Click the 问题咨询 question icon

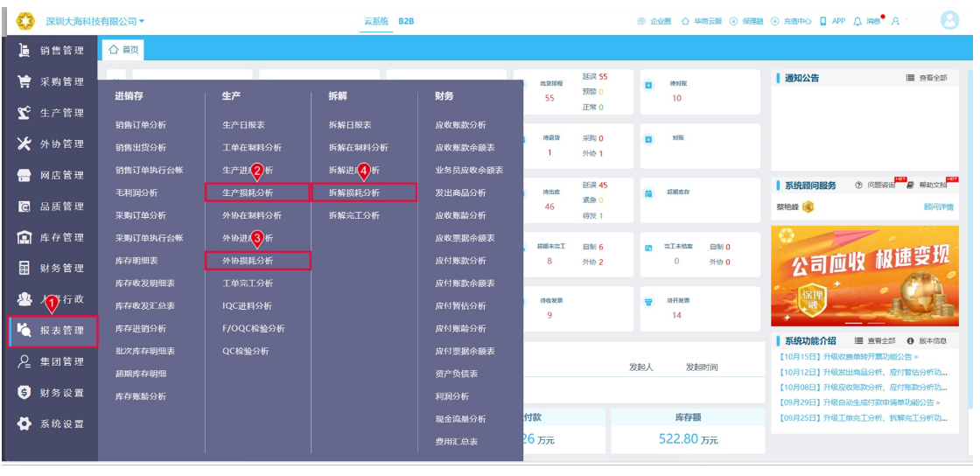858,185
